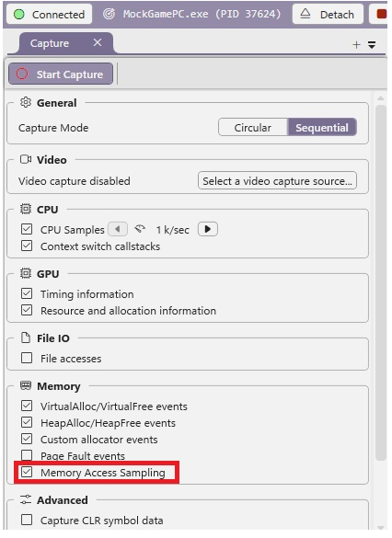Toggle HeapAlloc/HeapFree events checkbox
This screenshot has height=538, width=392.
[27, 422]
